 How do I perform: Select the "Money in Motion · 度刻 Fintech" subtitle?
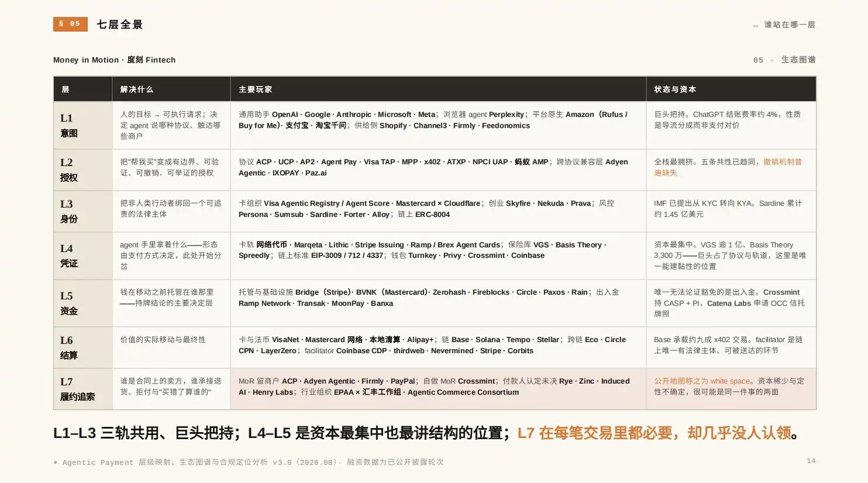coord(114,60)
